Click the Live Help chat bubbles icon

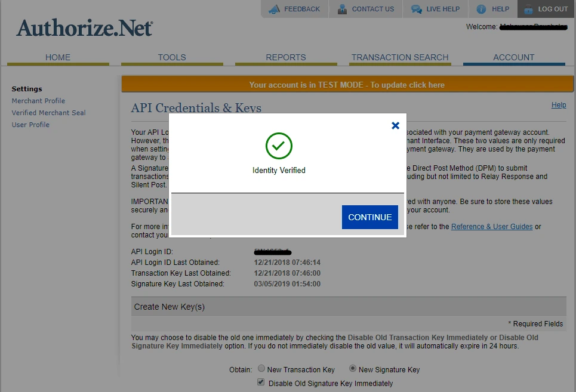(x=416, y=9)
